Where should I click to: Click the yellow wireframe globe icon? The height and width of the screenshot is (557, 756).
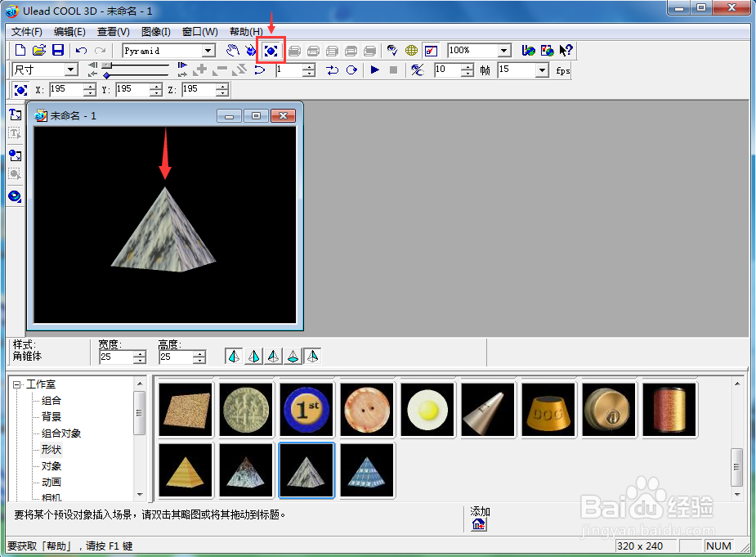click(411, 50)
